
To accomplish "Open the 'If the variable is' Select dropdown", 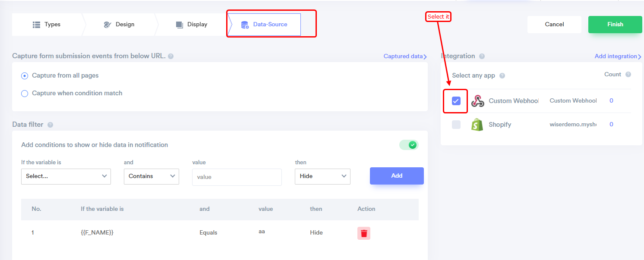I will [x=66, y=176].
